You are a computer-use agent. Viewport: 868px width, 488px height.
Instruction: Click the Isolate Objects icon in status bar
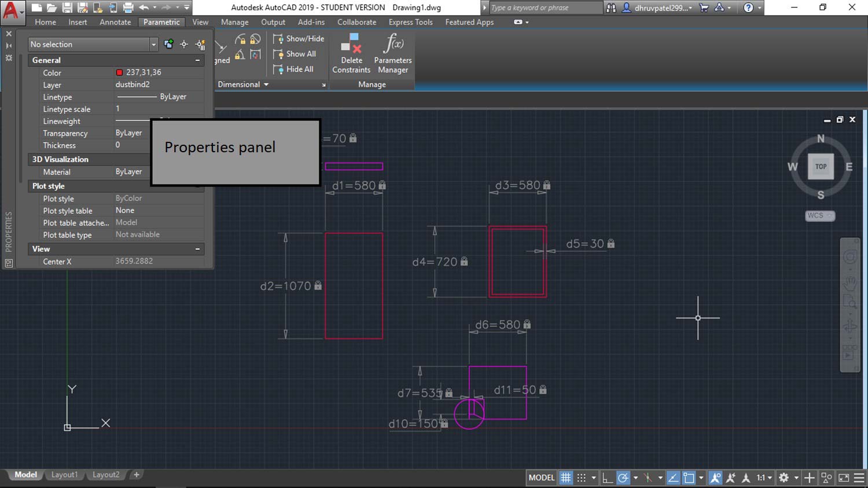click(827, 478)
